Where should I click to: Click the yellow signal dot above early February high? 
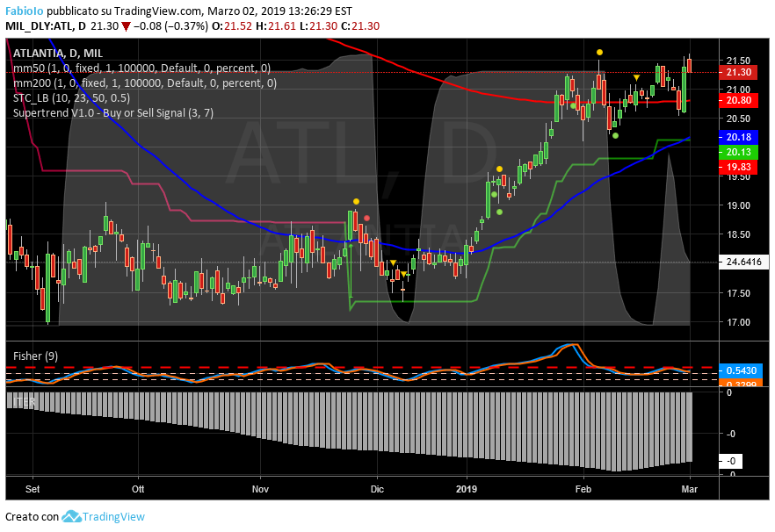tap(599, 52)
